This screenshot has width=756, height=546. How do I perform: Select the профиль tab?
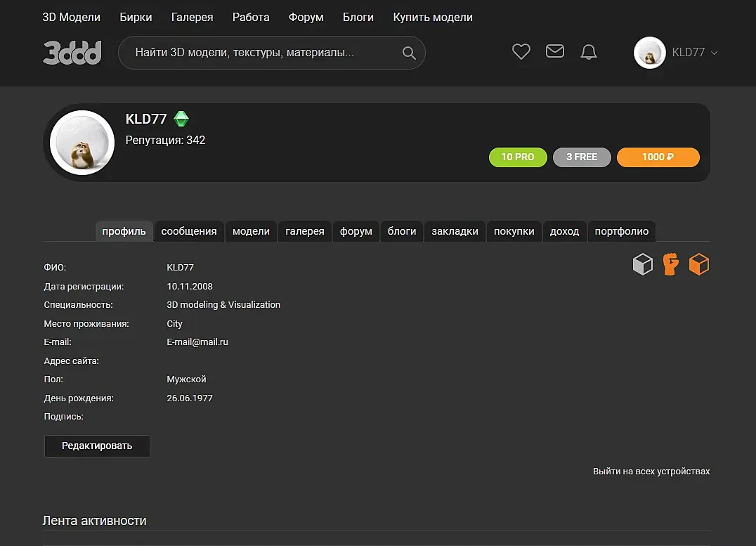124,231
